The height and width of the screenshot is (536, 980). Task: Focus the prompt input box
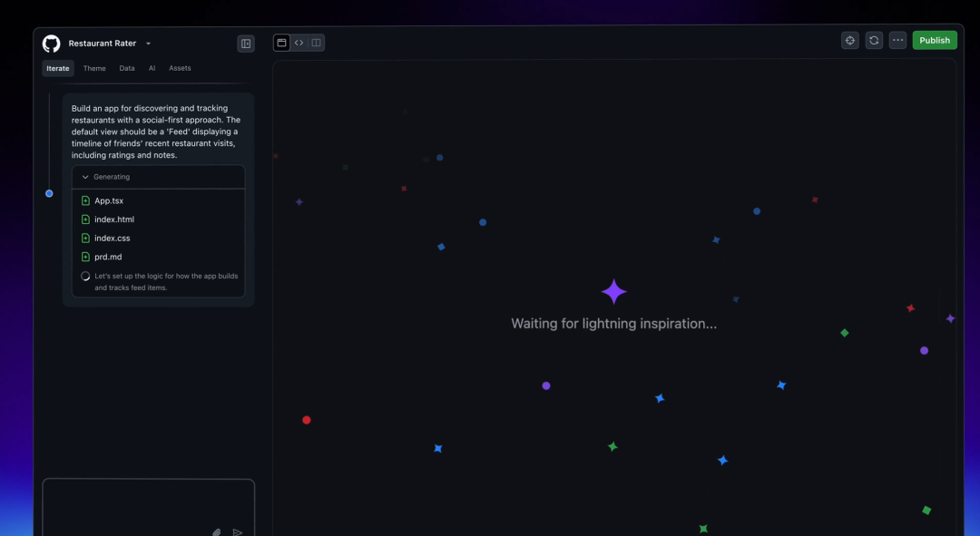148,507
